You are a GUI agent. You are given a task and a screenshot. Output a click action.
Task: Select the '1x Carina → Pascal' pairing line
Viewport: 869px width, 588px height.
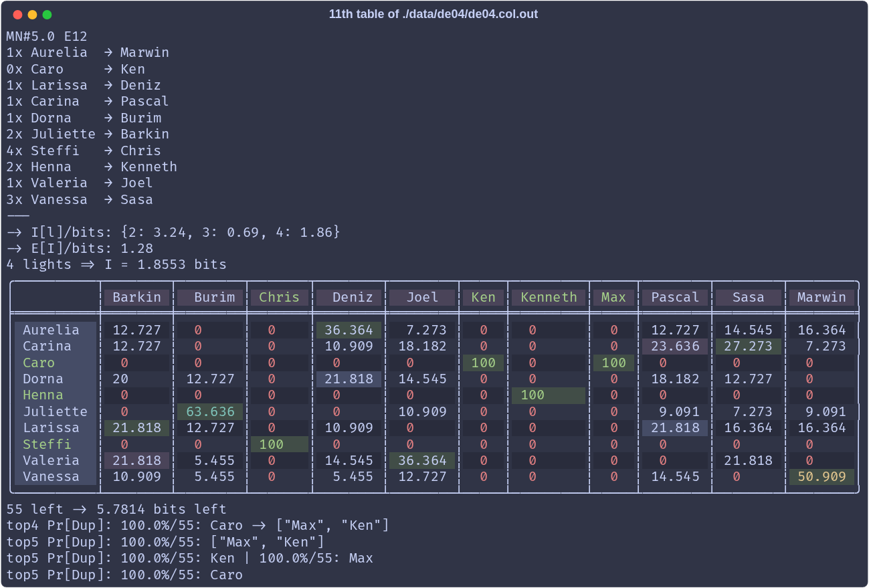pos(88,101)
